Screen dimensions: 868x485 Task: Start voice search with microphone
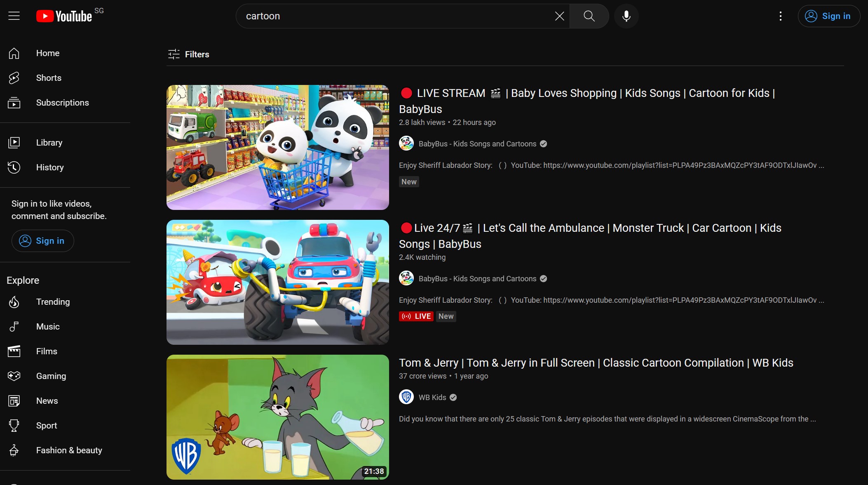tap(626, 16)
